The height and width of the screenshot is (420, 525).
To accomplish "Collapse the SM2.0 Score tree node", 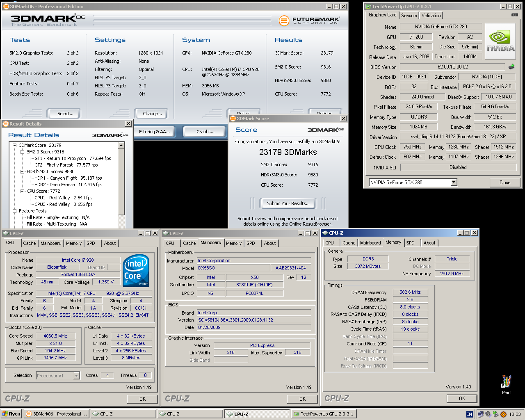I will pos(23,152).
